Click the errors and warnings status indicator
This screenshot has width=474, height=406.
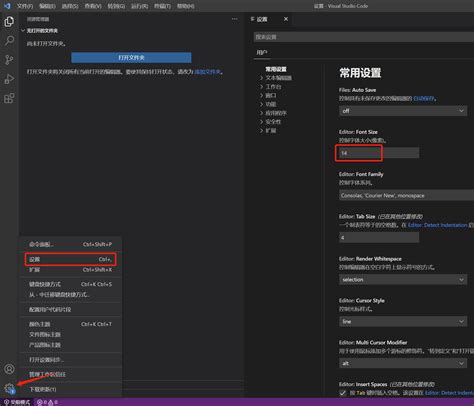(47, 402)
